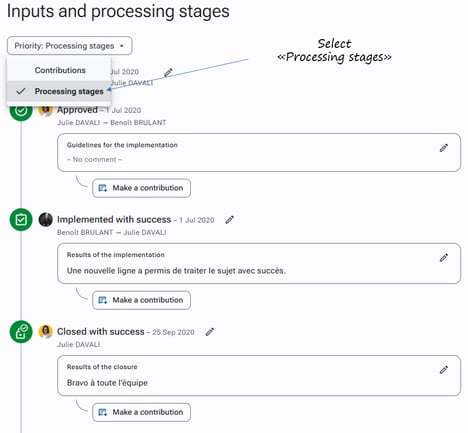Edit Results of the implementation comment
This screenshot has width=468, height=433.
(x=444, y=257)
